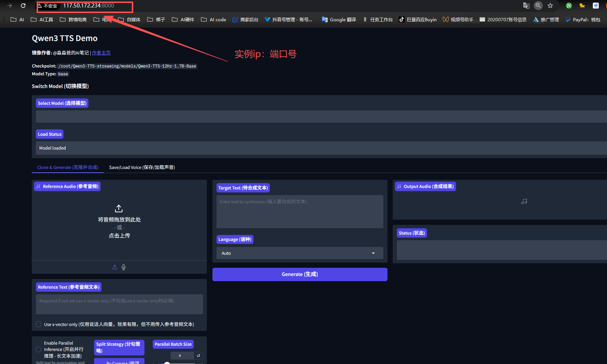Click the zoom magnifier icon in address bar
607x364 pixels.
click(x=538, y=6)
